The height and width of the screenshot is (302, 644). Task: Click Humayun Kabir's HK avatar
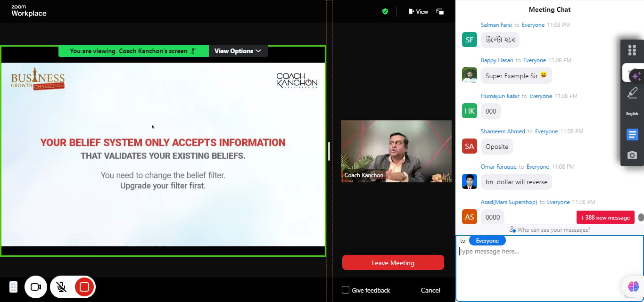[470, 111]
